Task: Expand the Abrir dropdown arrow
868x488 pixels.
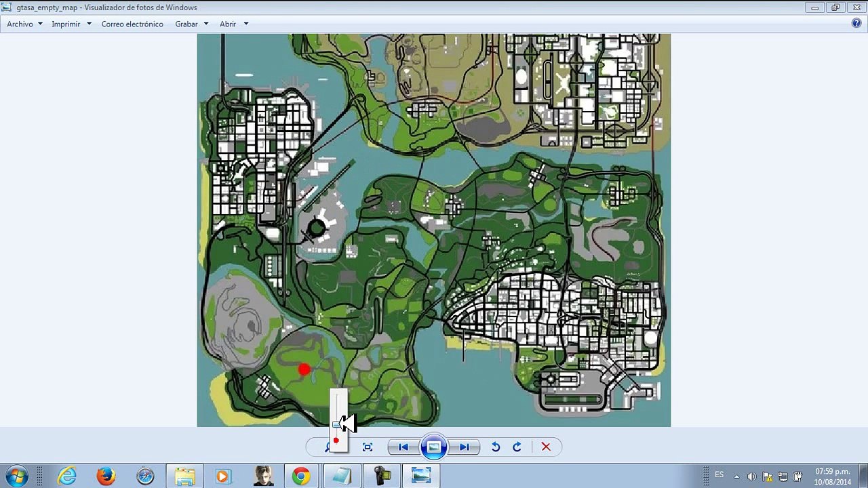Action: 246,24
